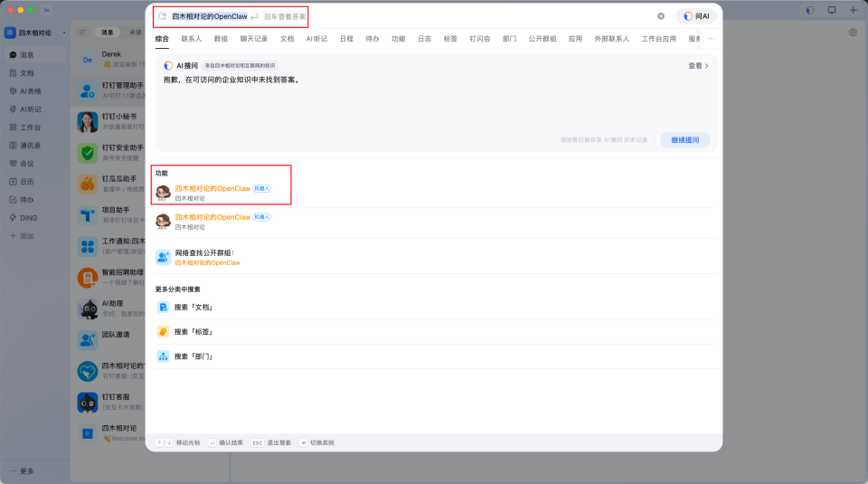This screenshot has width=868, height=484.
Task: Click the AI assistant icon in title bar
Action: click(810, 10)
